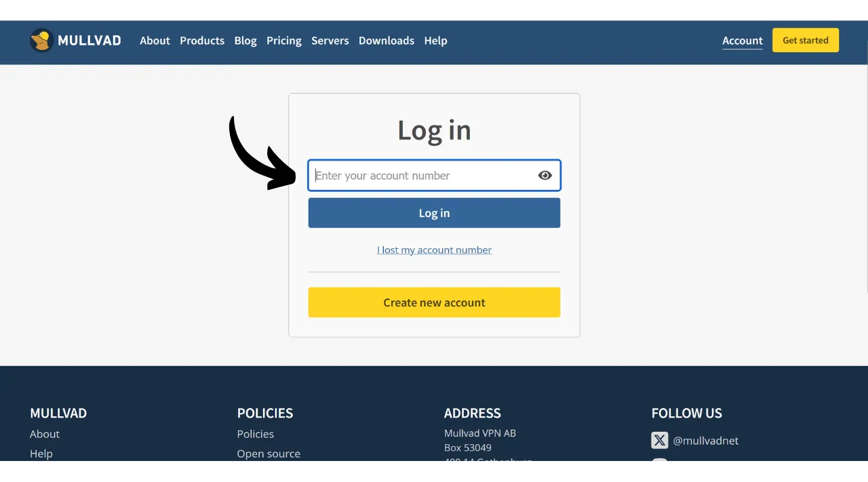Open the Policies link in footer
The width and height of the screenshot is (868, 482).
tap(255, 434)
